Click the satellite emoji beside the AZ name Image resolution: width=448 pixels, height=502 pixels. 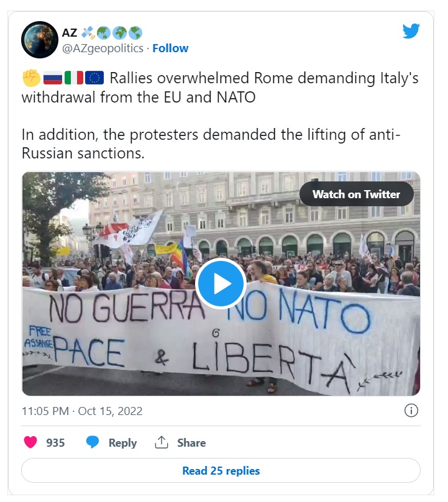pyautogui.click(x=88, y=32)
